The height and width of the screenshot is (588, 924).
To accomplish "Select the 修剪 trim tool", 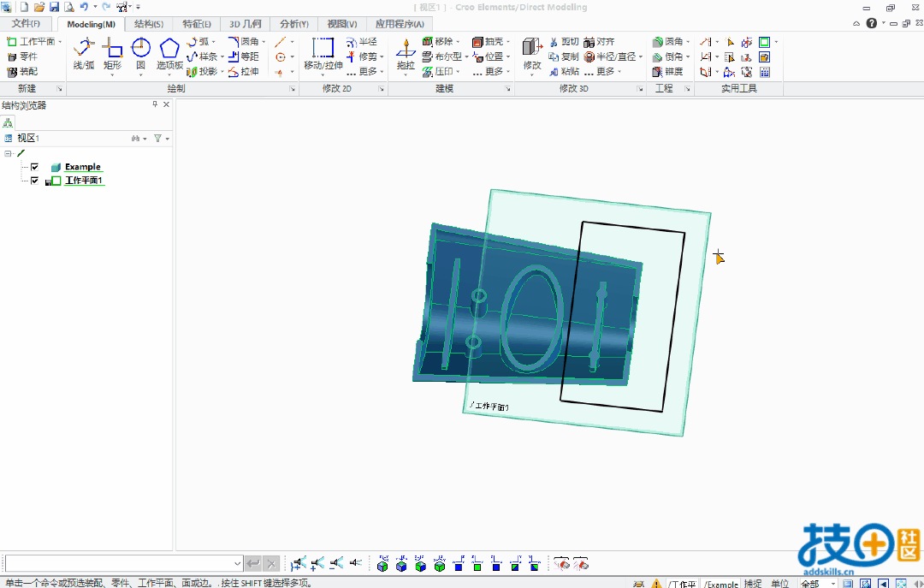I will [362, 56].
